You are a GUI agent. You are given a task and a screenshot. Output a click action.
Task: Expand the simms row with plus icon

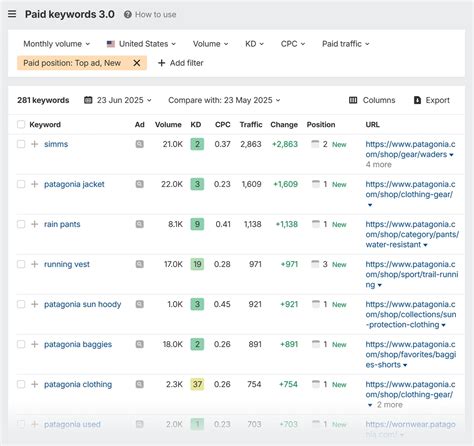pyautogui.click(x=34, y=144)
